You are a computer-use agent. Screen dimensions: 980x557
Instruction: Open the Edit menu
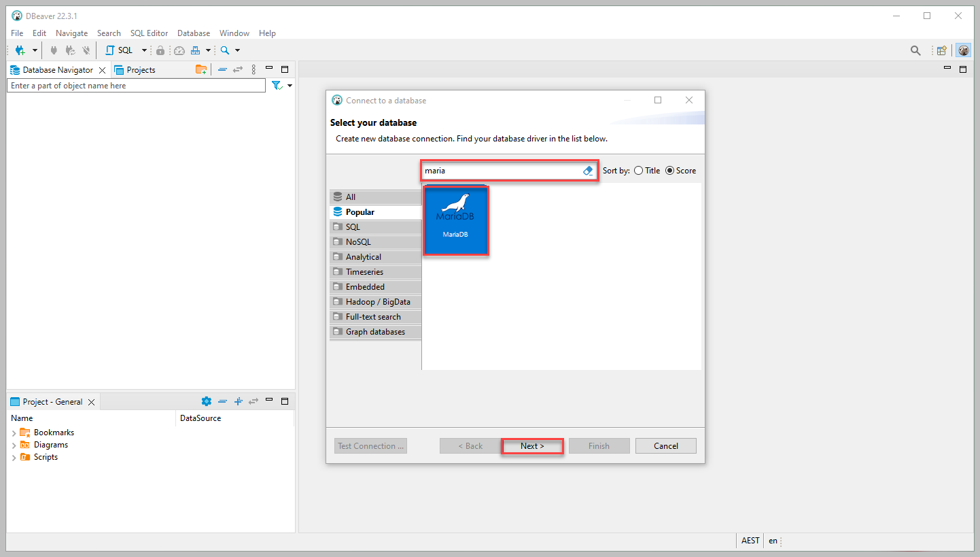39,33
